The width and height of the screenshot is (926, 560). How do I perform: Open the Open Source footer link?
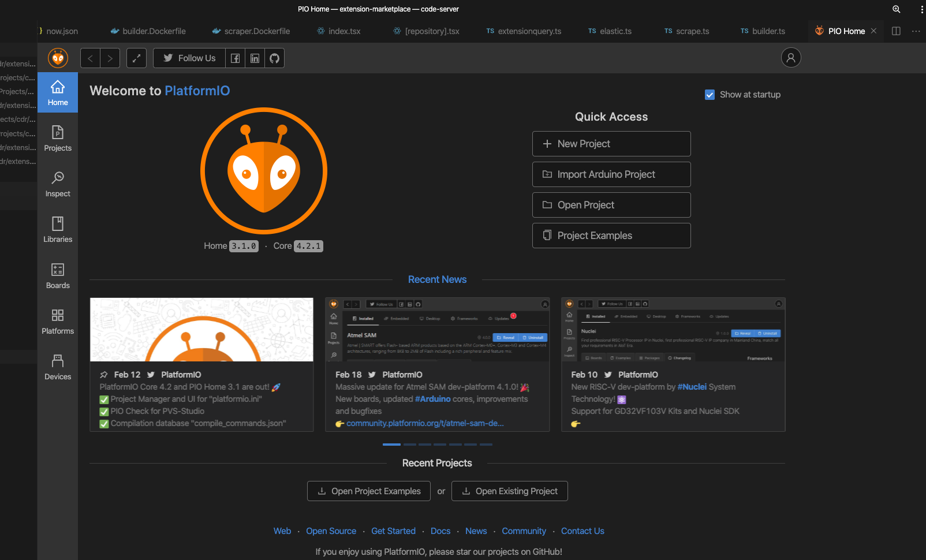pos(331,531)
